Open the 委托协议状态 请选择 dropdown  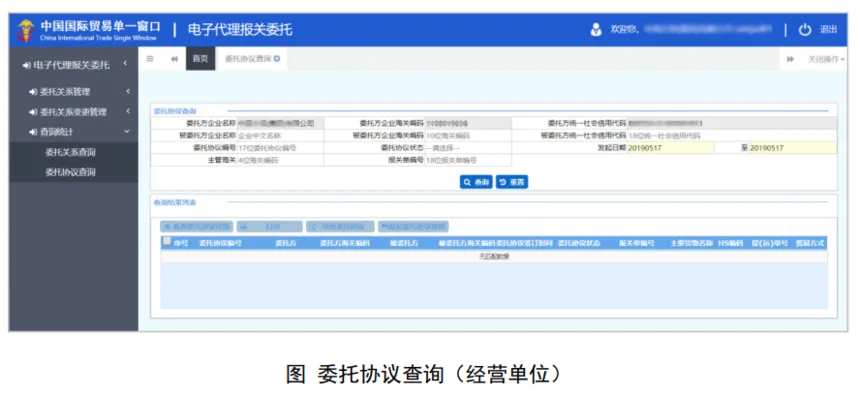[468, 148]
